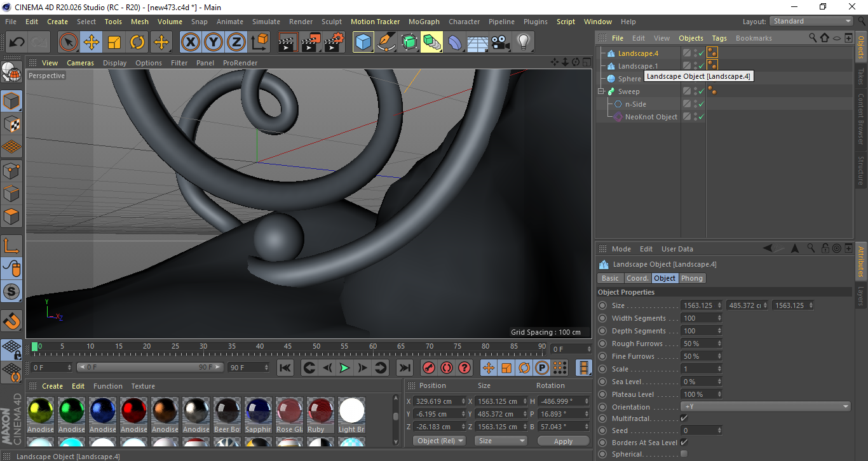This screenshot has width=868, height=461.
Task: Activate the Rotate tool in top toolbar
Action: 137,43
